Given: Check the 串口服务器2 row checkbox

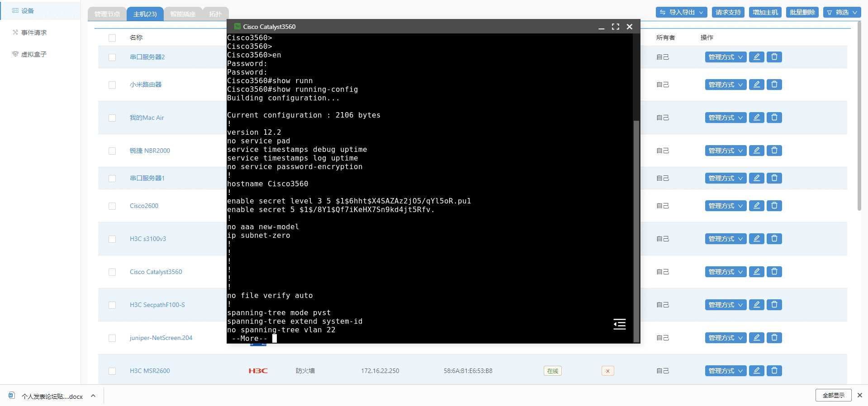Looking at the screenshot, I should pos(112,57).
